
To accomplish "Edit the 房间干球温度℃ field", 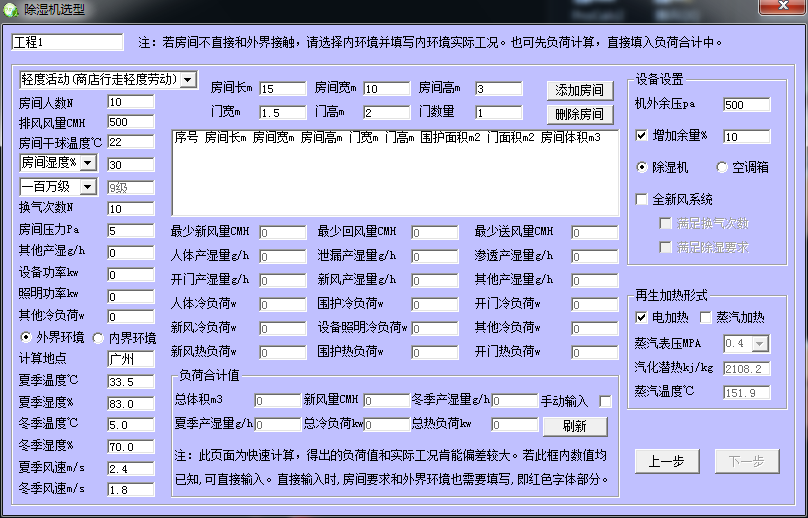I will point(131,142).
